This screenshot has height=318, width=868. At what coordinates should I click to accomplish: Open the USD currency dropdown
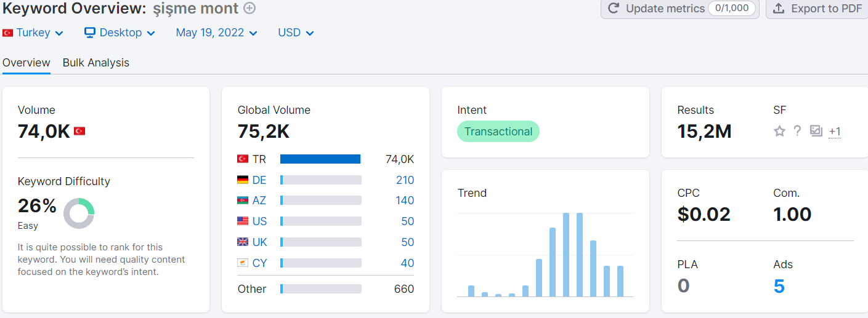[x=296, y=33]
